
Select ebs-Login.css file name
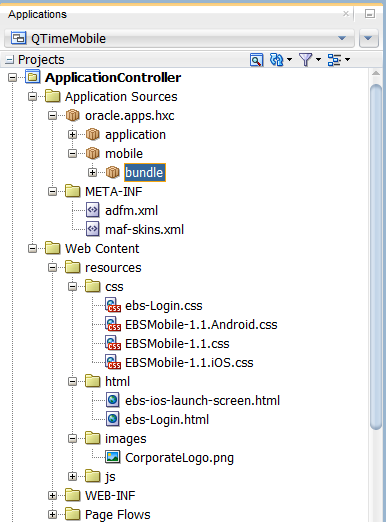[x=164, y=306]
